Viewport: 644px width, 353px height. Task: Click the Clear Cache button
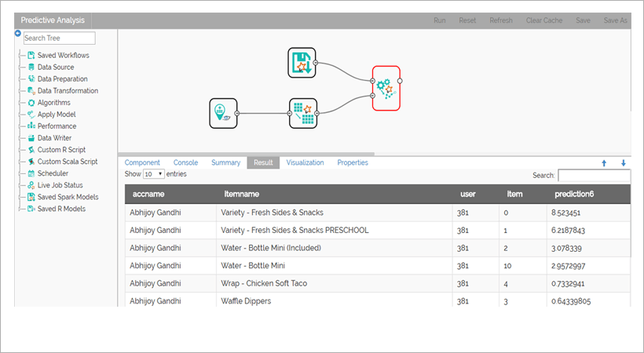544,20
